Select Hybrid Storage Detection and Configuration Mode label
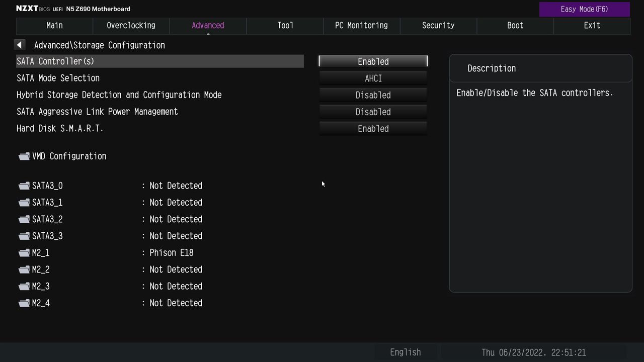The image size is (644, 362). click(119, 95)
